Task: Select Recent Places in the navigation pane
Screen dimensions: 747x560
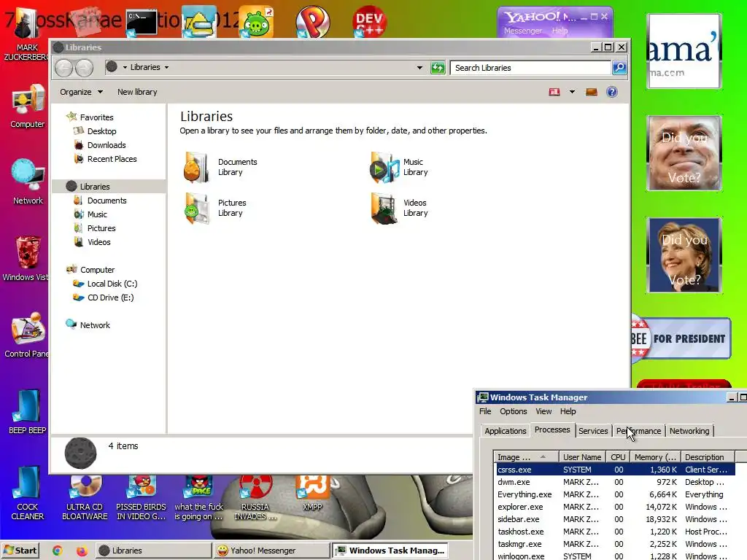Action: (112, 159)
